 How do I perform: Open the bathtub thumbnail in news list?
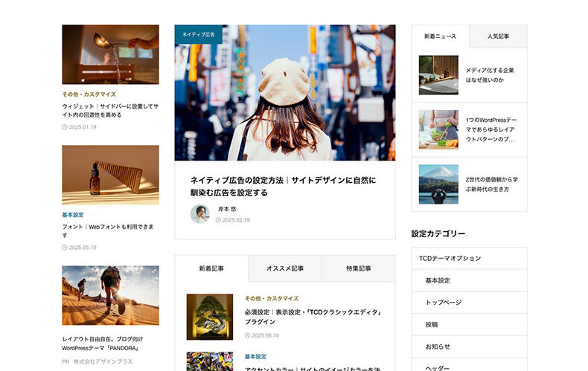tap(438, 75)
